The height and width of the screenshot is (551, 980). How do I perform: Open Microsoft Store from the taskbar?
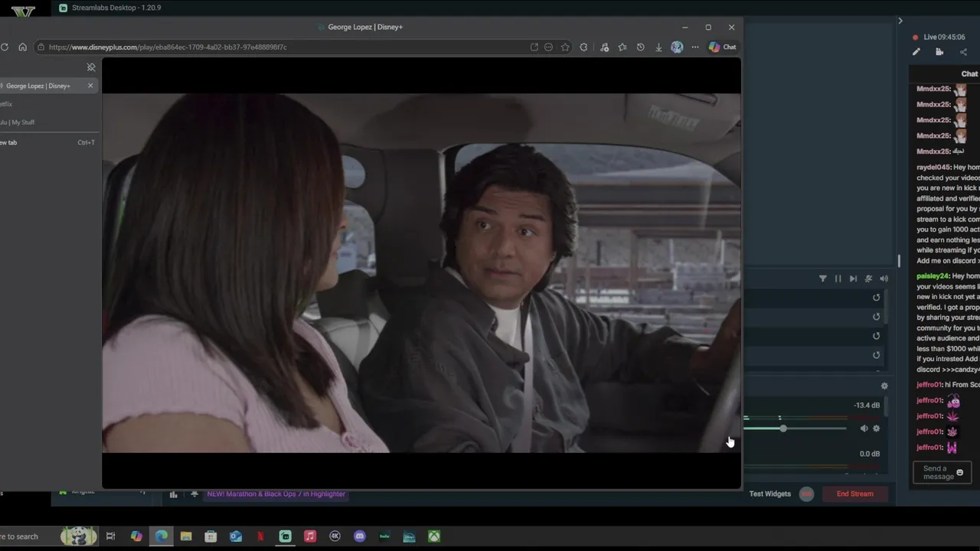click(211, 536)
